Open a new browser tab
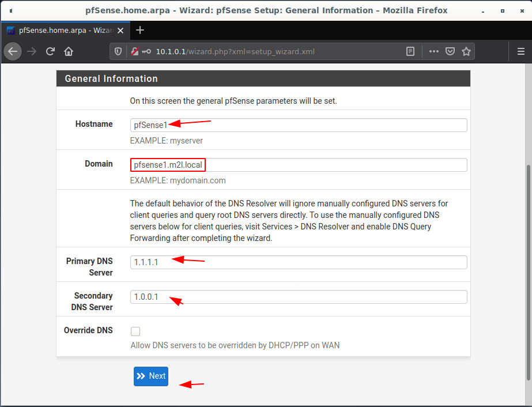 pyautogui.click(x=140, y=30)
